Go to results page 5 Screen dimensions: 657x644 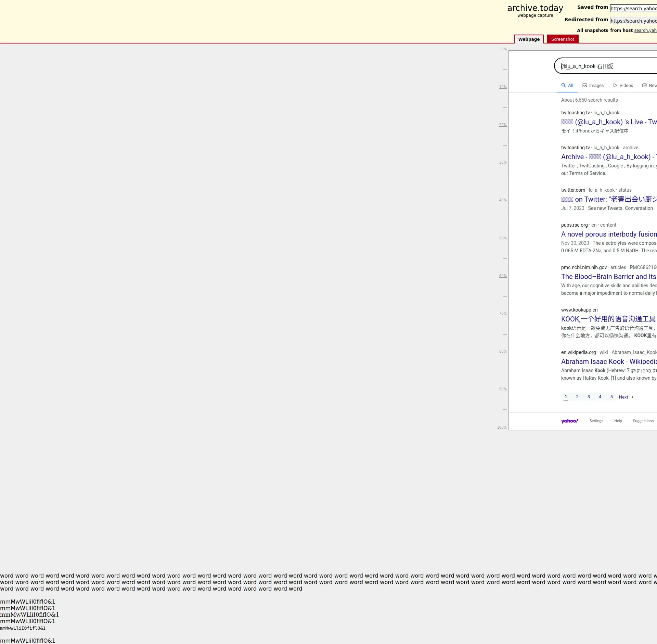[611, 397]
